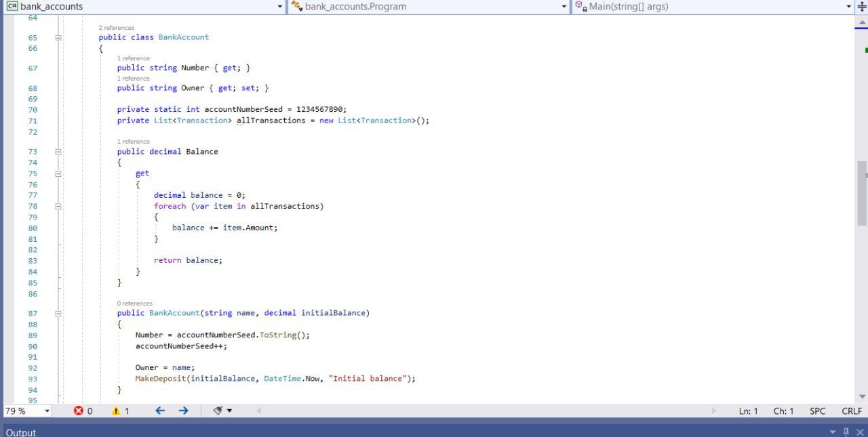The image size is (868, 437).
Task: Click the method icon beside Main(string[] args)
Action: (x=581, y=6)
